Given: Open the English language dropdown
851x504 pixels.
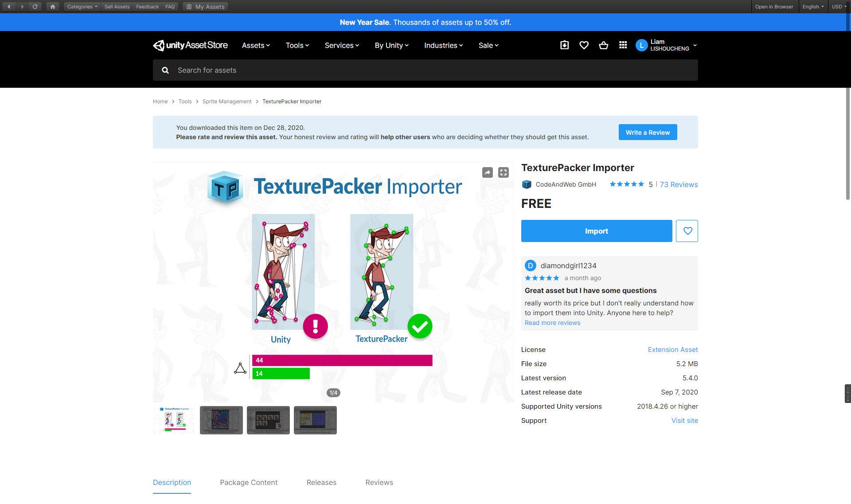Looking at the screenshot, I should point(813,6).
